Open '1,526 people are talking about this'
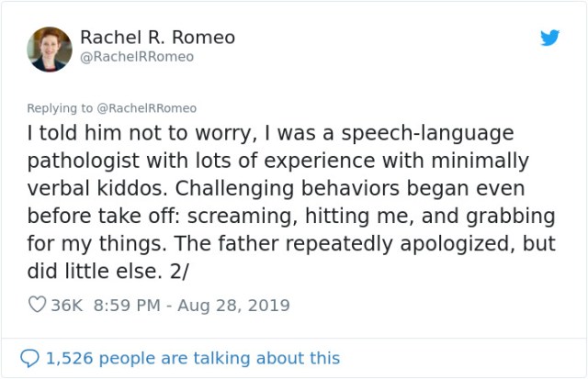 192,359
